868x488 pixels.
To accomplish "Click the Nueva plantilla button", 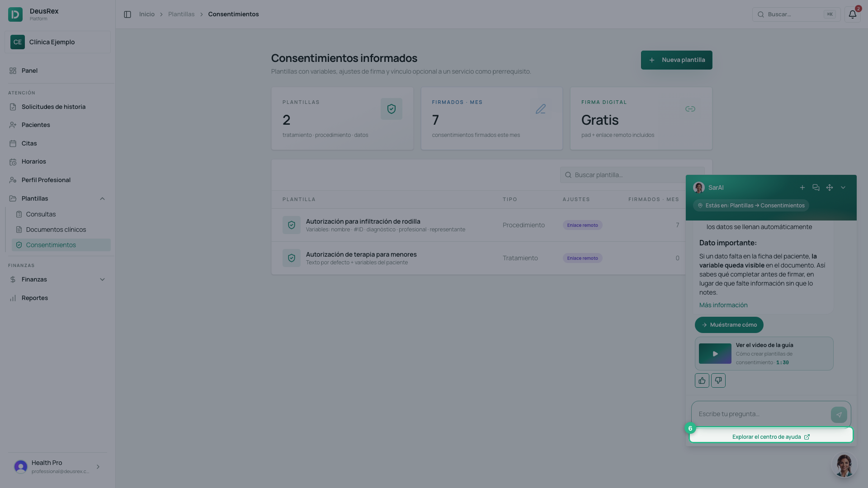I will point(676,60).
